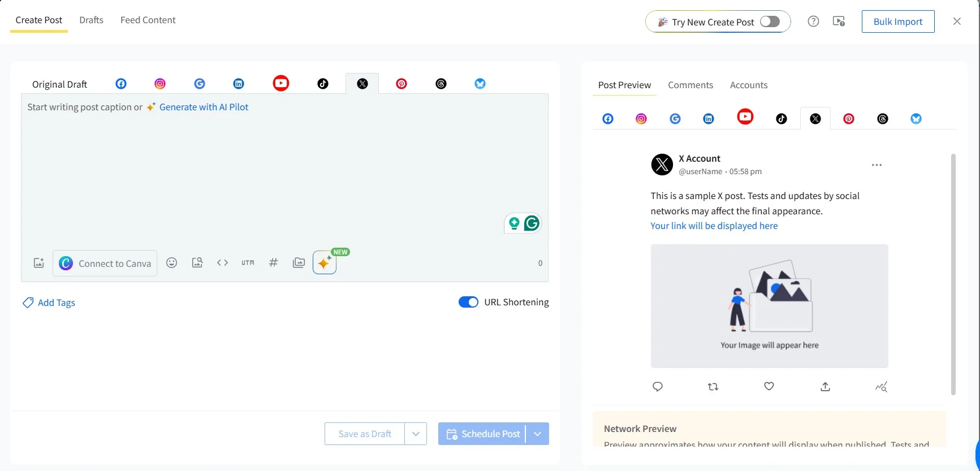Image resolution: width=980 pixels, height=471 pixels.
Task: Click the reply icon in X preview
Action: tap(658, 387)
